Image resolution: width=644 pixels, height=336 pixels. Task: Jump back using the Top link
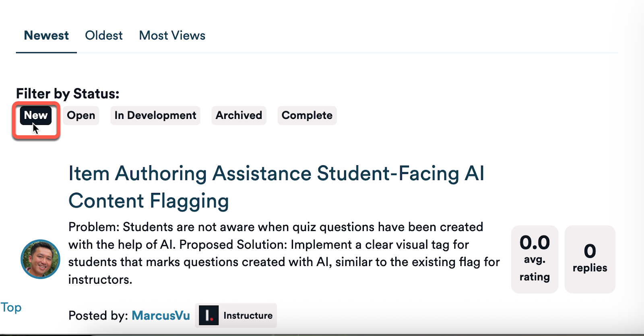tap(11, 307)
